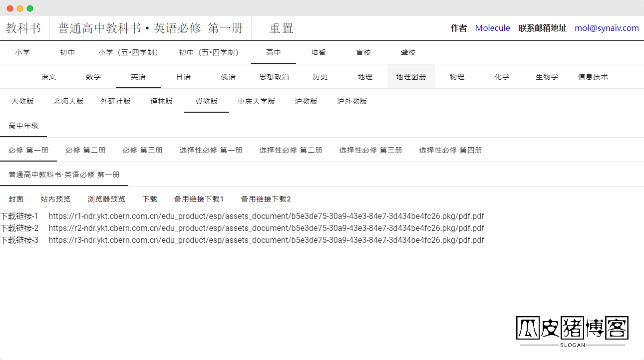The width and height of the screenshot is (644, 360).
Task: Switch to 沪外教版 publisher tab
Action: (x=352, y=101)
